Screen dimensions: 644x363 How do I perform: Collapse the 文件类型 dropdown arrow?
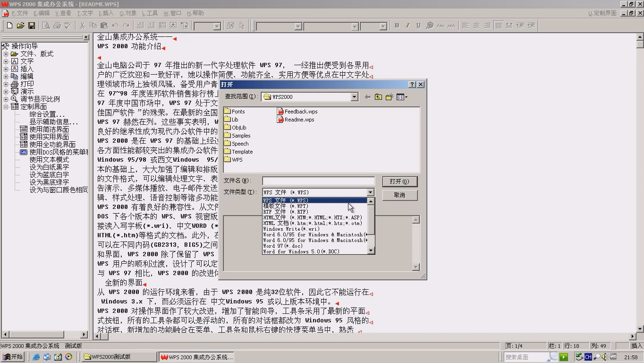pos(370,192)
